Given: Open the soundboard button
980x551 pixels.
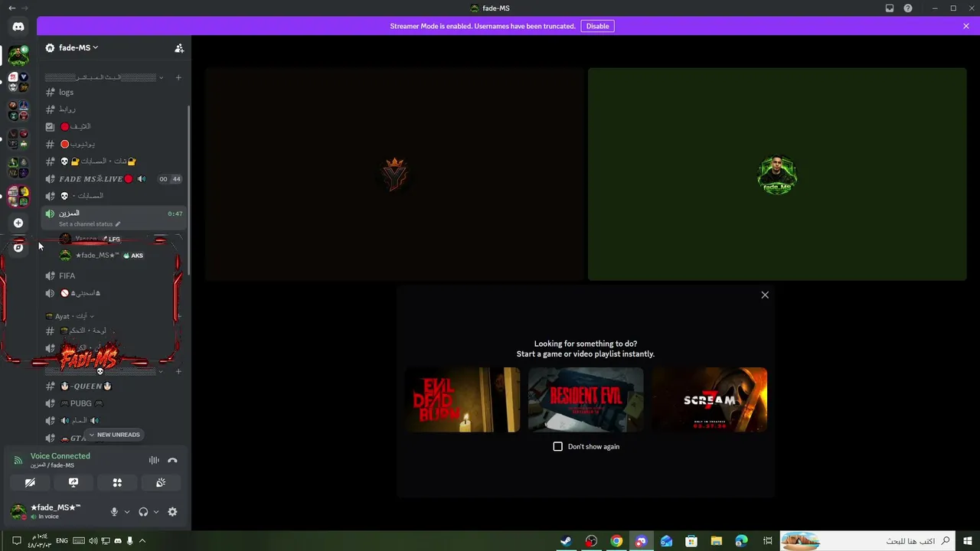Looking at the screenshot, I should [x=161, y=483].
